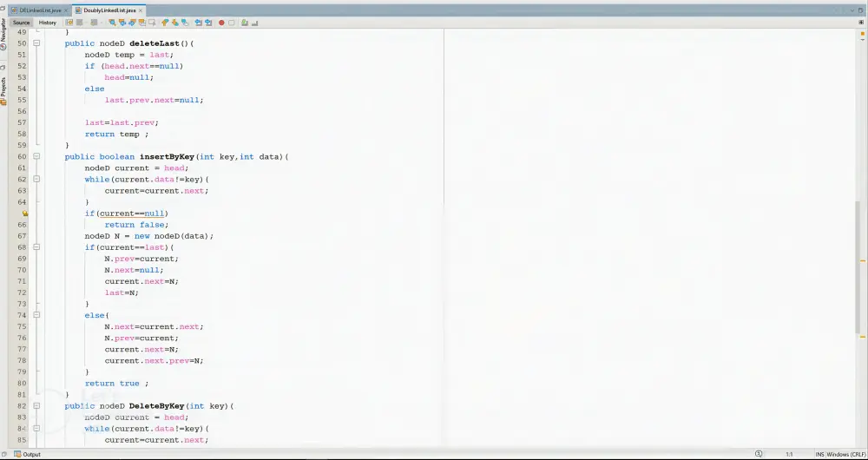Open Windows (CRLF) line ending selector

pyautogui.click(x=845, y=454)
